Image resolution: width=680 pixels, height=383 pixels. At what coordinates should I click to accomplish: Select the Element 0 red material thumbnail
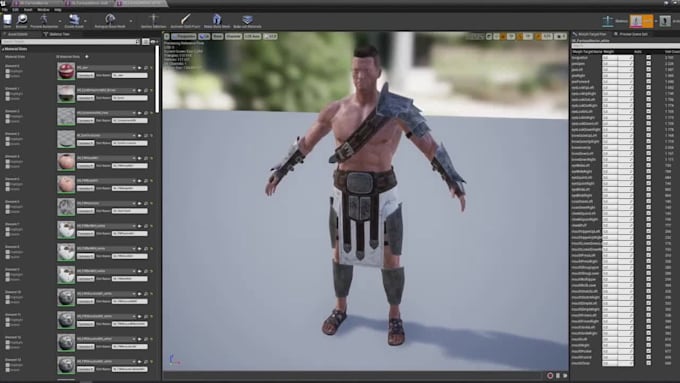(66, 71)
